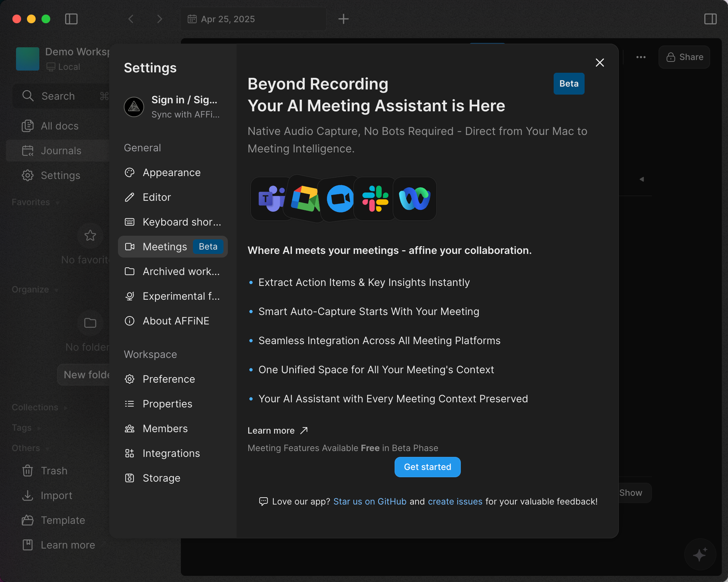The height and width of the screenshot is (582, 728).
Task: Open the Appearance settings tab
Action: tap(171, 172)
